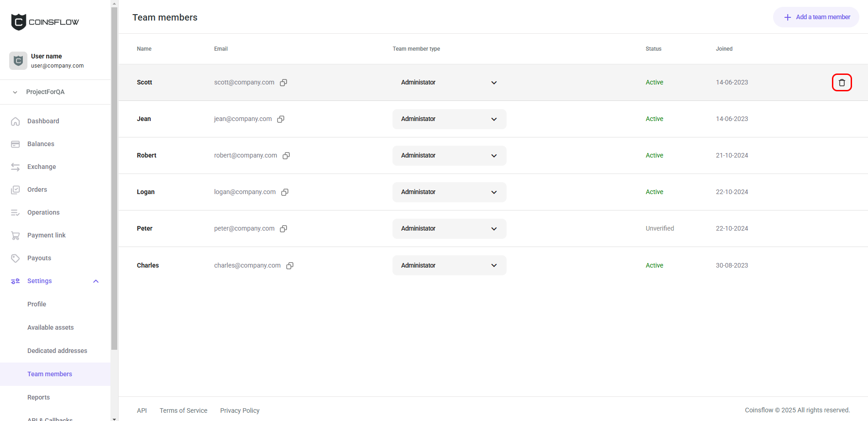Copy scott@company.com email address
The width and height of the screenshot is (868, 421).
point(283,83)
